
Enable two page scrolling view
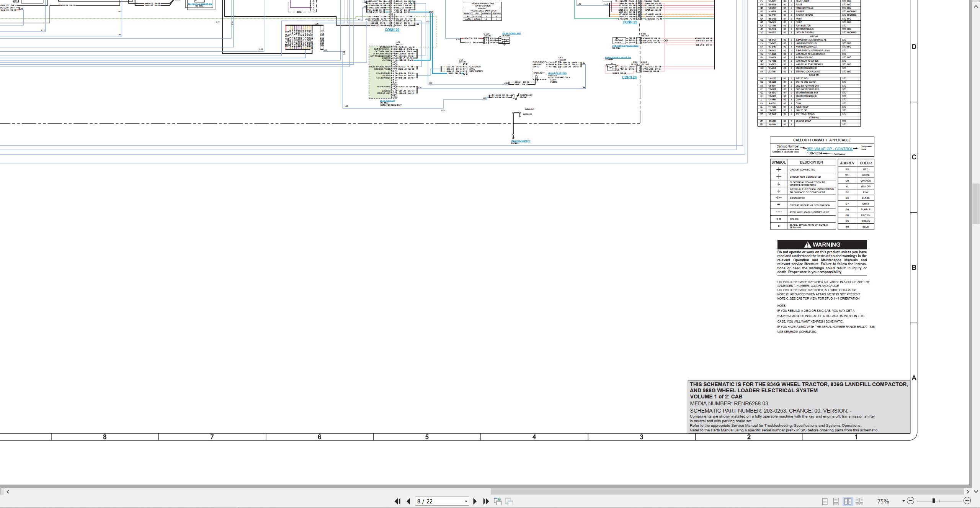859,501
